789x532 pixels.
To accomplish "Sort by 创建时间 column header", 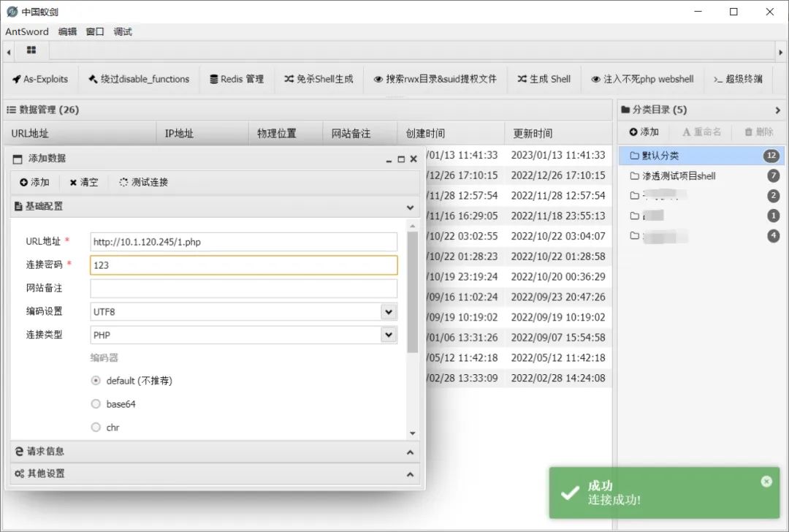I will [x=451, y=134].
